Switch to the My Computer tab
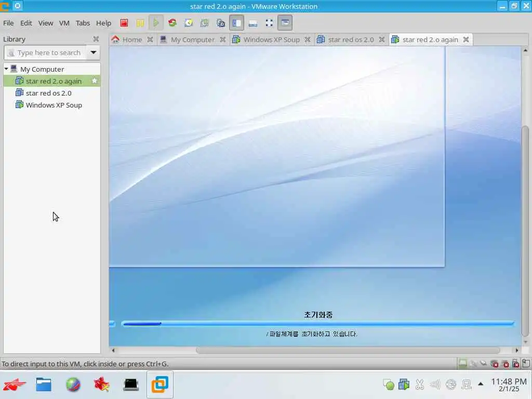 click(192, 39)
